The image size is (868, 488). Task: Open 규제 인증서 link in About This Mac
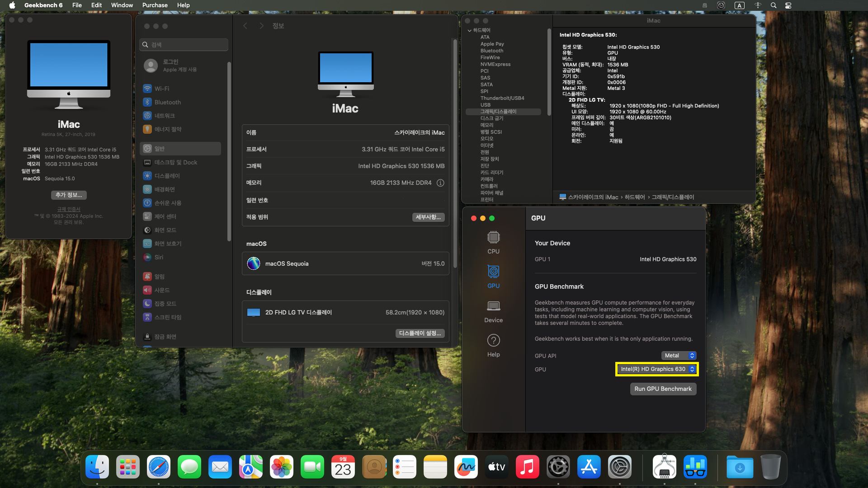click(69, 209)
